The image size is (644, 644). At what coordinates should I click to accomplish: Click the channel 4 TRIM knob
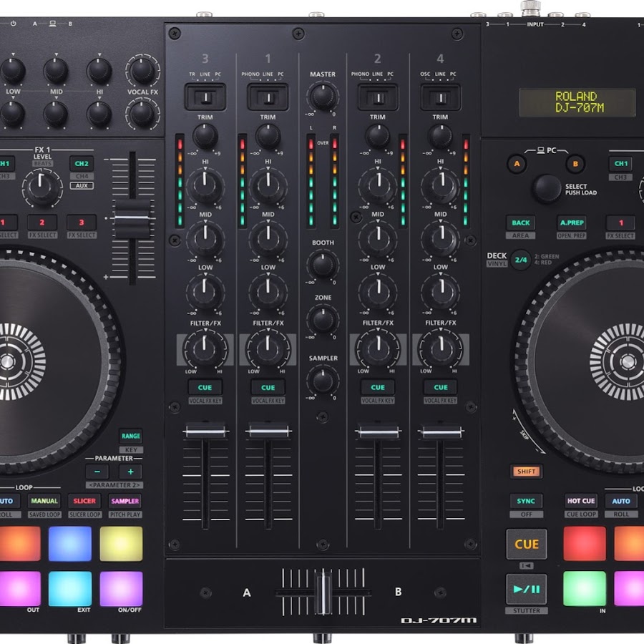[x=440, y=136]
